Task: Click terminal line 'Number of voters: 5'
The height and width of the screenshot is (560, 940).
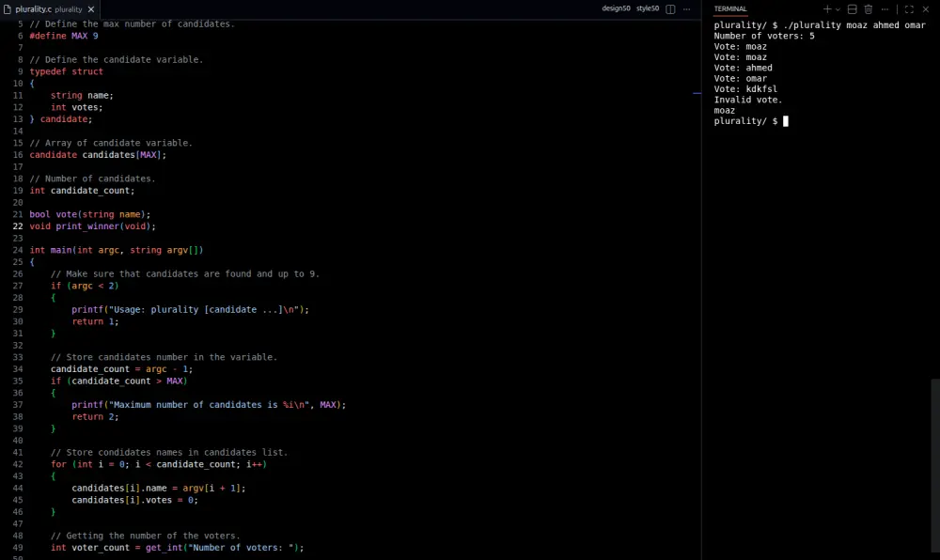Action: [763, 36]
